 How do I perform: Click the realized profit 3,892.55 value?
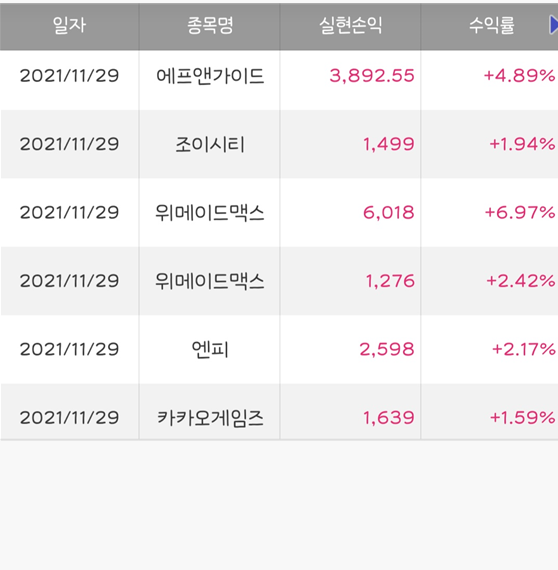tap(372, 76)
